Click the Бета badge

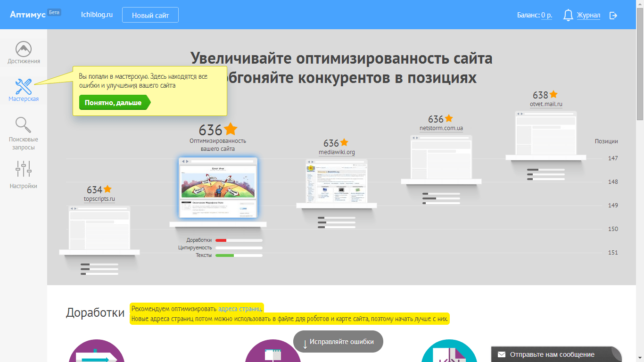click(x=54, y=12)
